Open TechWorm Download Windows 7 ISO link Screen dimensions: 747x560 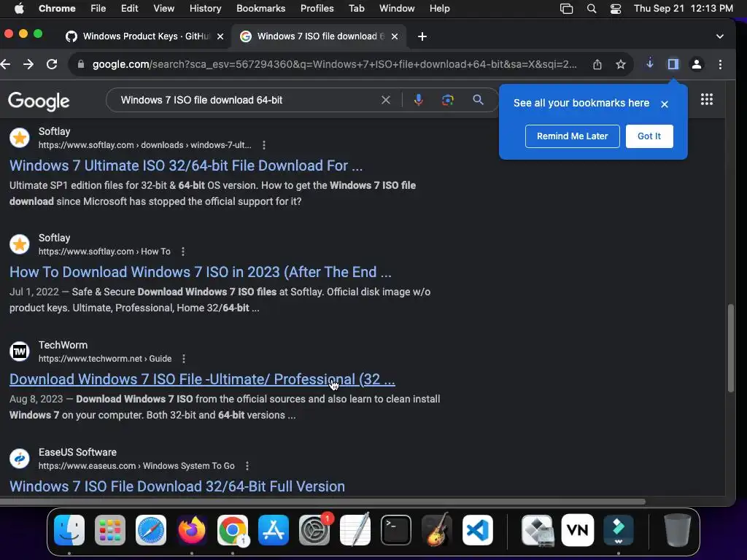click(202, 379)
